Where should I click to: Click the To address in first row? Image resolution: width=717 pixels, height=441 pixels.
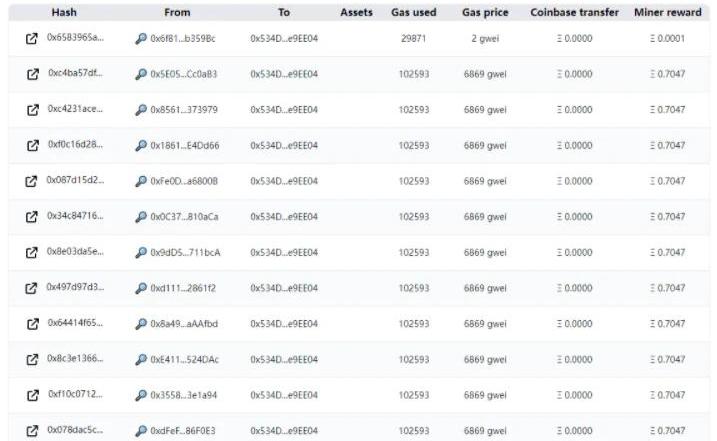pos(284,38)
